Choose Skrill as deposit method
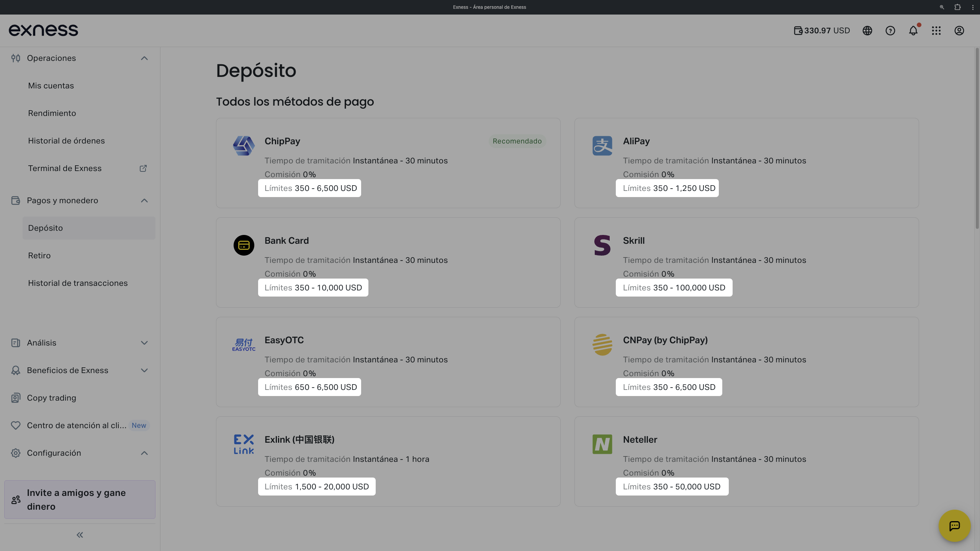Image resolution: width=980 pixels, height=551 pixels. point(746,262)
